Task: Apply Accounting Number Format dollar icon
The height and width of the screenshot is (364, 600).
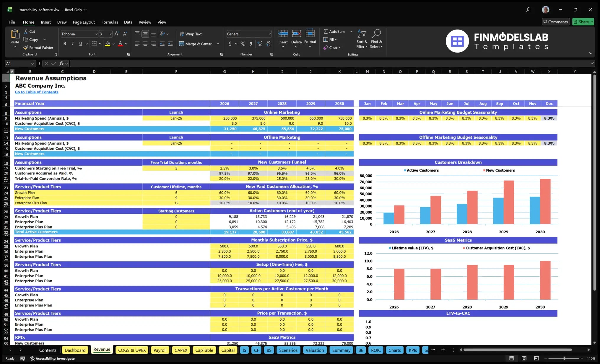Action: [x=230, y=44]
